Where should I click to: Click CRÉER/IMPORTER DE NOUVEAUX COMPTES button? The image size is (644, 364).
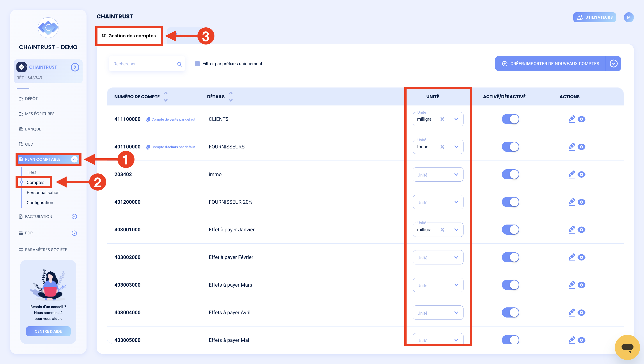(550, 64)
